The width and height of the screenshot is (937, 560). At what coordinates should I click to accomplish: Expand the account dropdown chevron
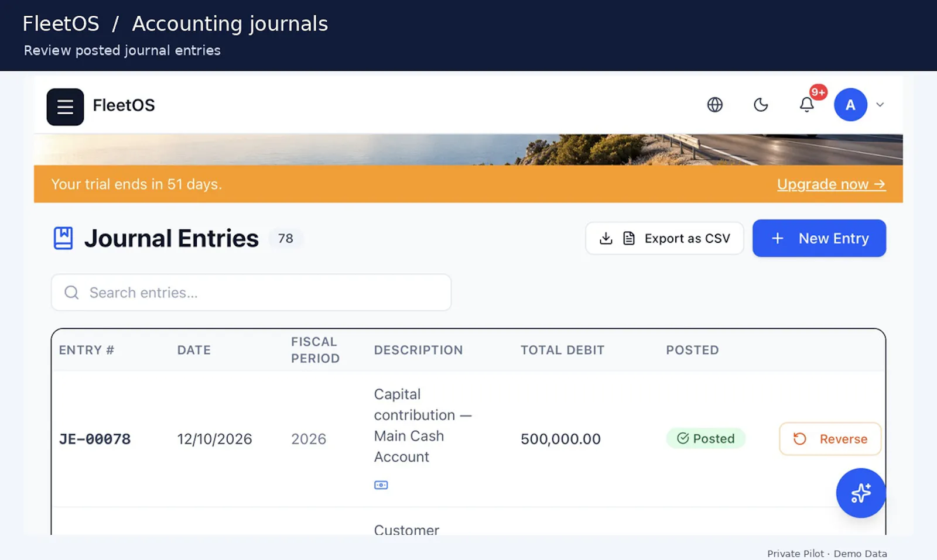(x=880, y=105)
